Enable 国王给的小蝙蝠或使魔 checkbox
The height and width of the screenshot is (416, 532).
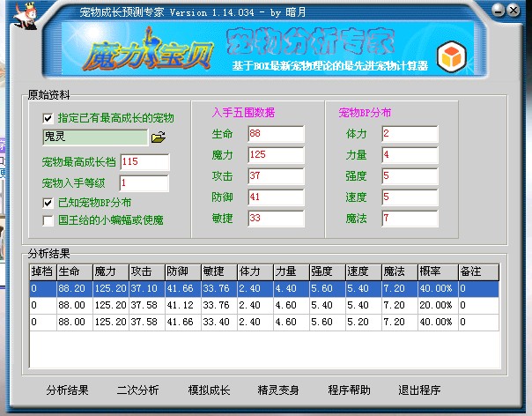[x=48, y=219]
